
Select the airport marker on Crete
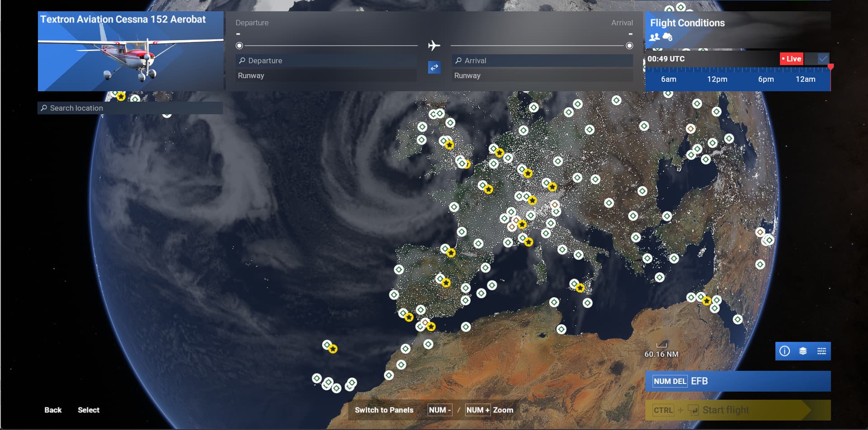[660, 277]
